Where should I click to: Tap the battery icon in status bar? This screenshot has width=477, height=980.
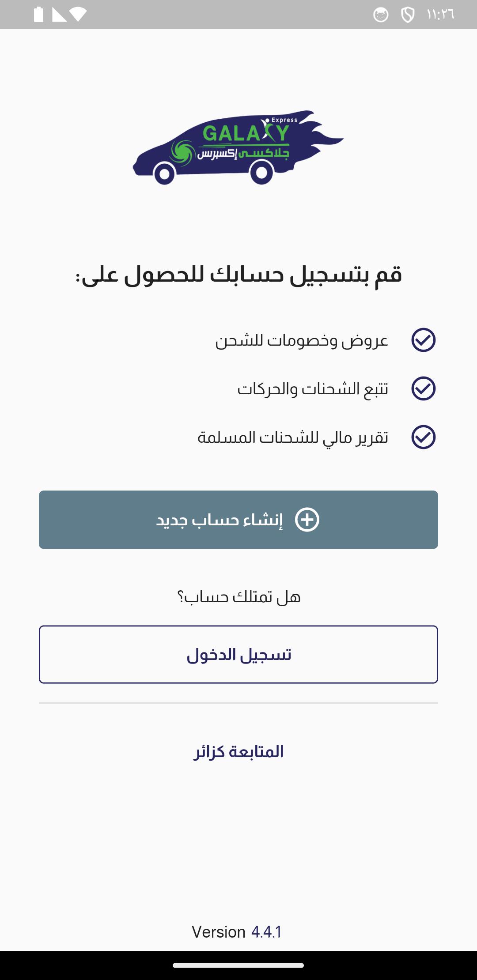[x=39, y=15]
